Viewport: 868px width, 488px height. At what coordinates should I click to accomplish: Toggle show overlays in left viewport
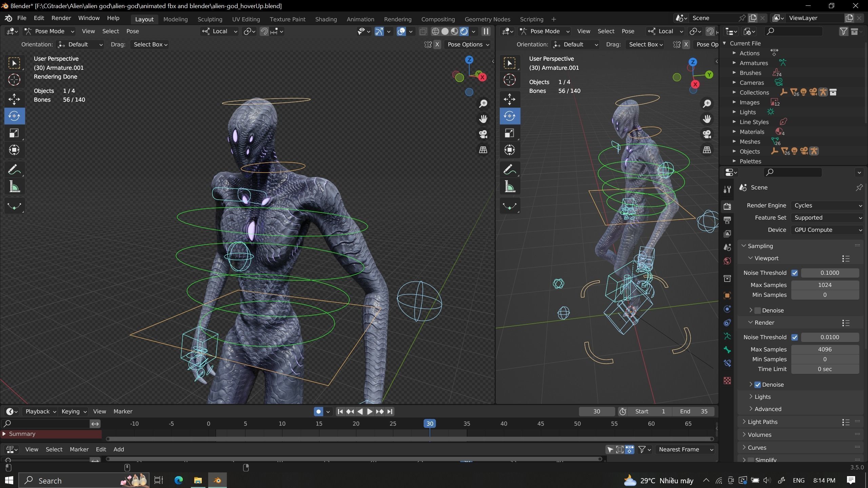pyautogui.click(x=401, y=32)
